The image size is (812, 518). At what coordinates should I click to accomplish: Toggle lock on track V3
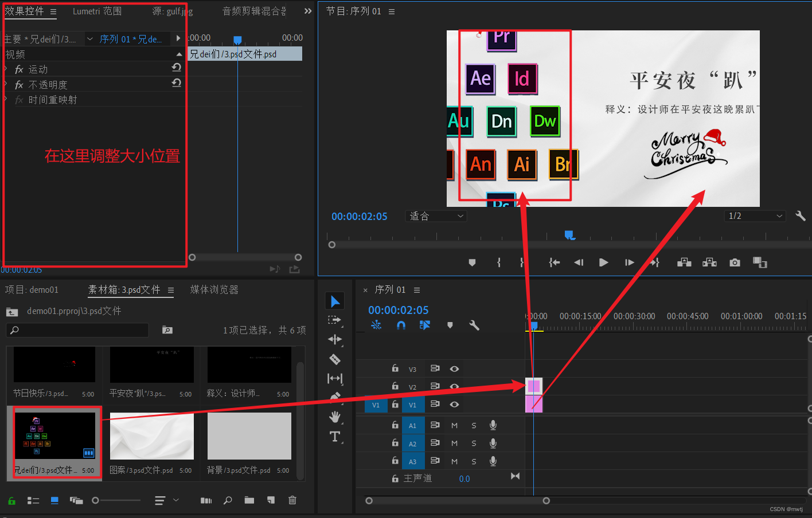tap(395, 368)
